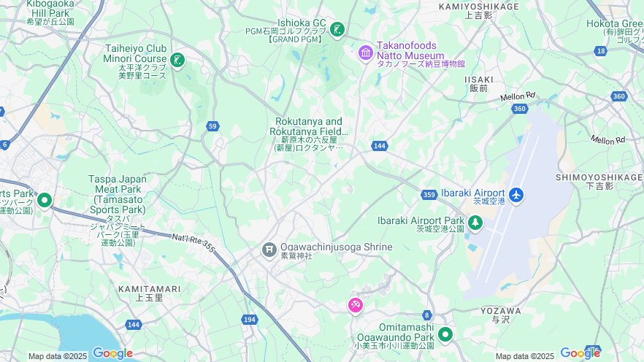Open Google logo at bottom left

coord(112,353)
